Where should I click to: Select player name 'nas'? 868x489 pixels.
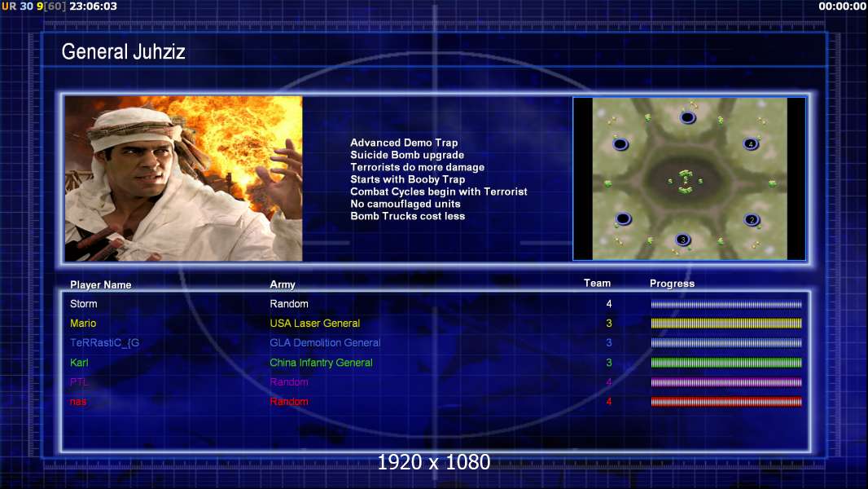click(78, 402)
